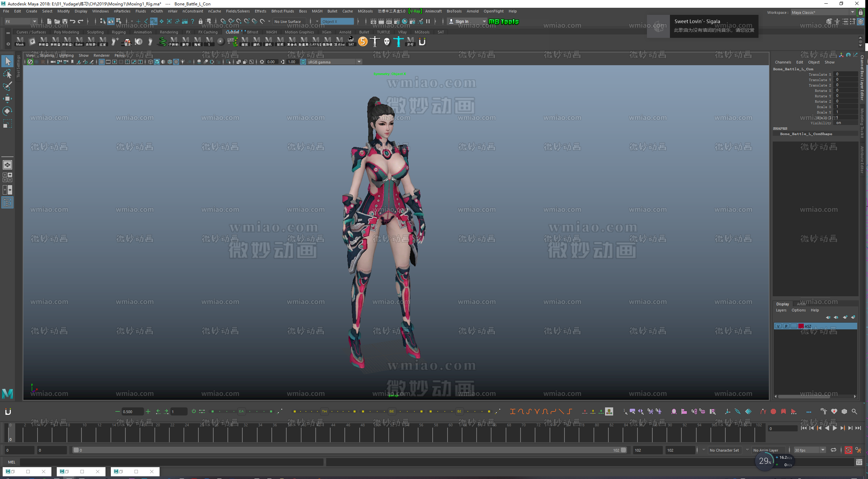Click the orange number 5 shelf icon
Image resolution: width=868 pixels, height=479 pixels.
[x=363, y=42]
